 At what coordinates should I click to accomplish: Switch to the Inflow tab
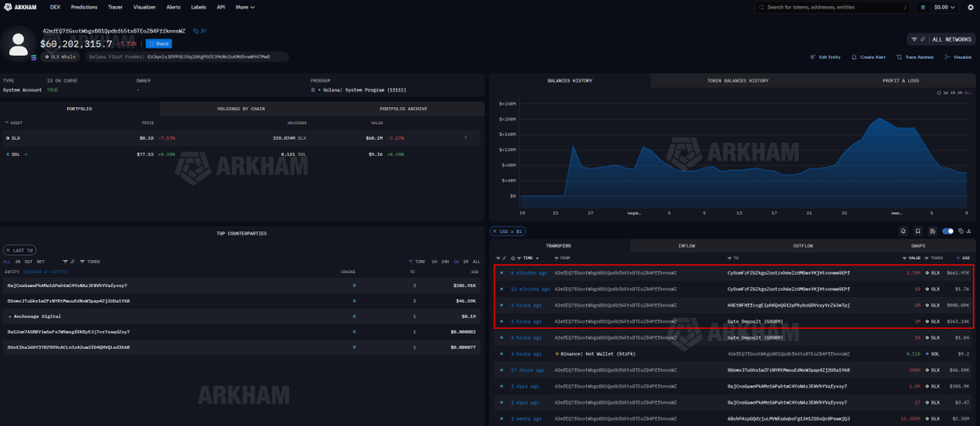[686, 246]
